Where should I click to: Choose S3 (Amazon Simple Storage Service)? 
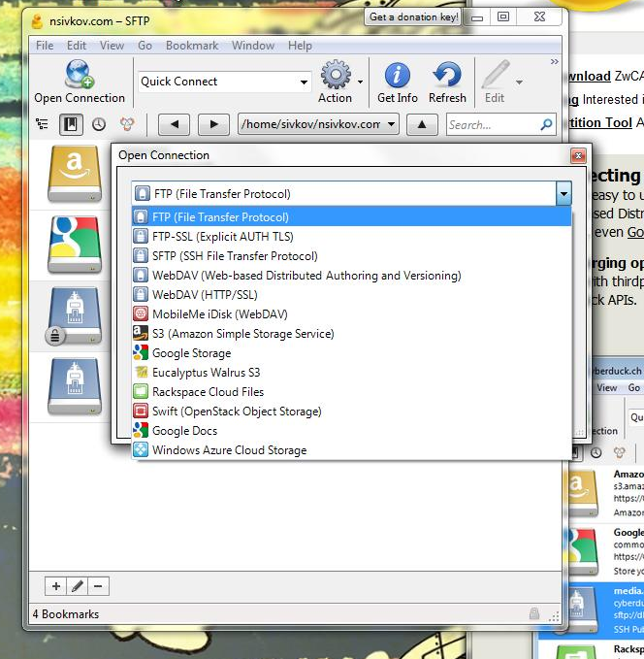(352, 333)
